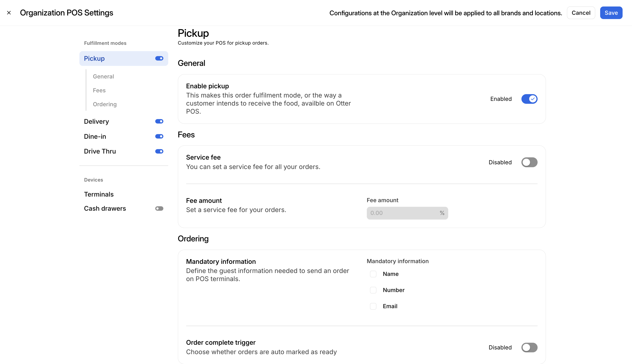The height and width of the screenshot is (364, 632).
Task: Enable the Service fee toggle
Action: pos(529,162)
